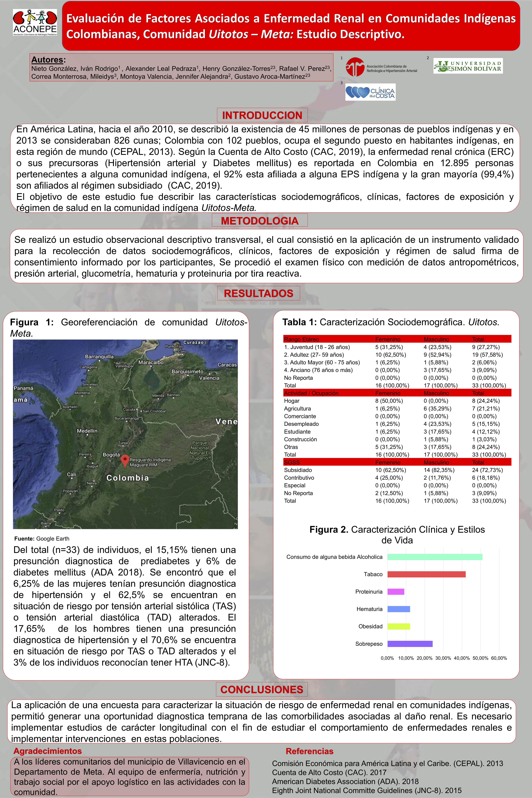Image resolution: width=532 pixels, height=798 pixels.
Task: Click the Anciano (76 años o más) row
Action: pos(397,370)
